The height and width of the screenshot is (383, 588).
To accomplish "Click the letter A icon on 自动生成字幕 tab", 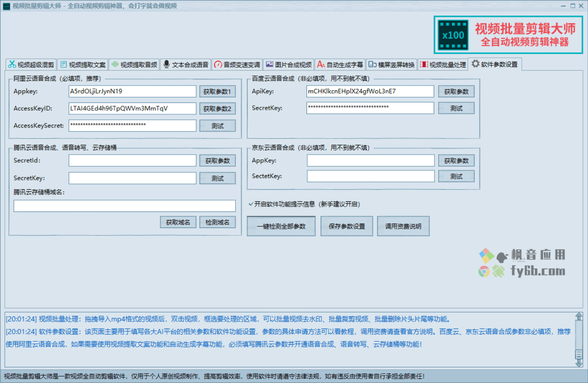I will (321, 64).
